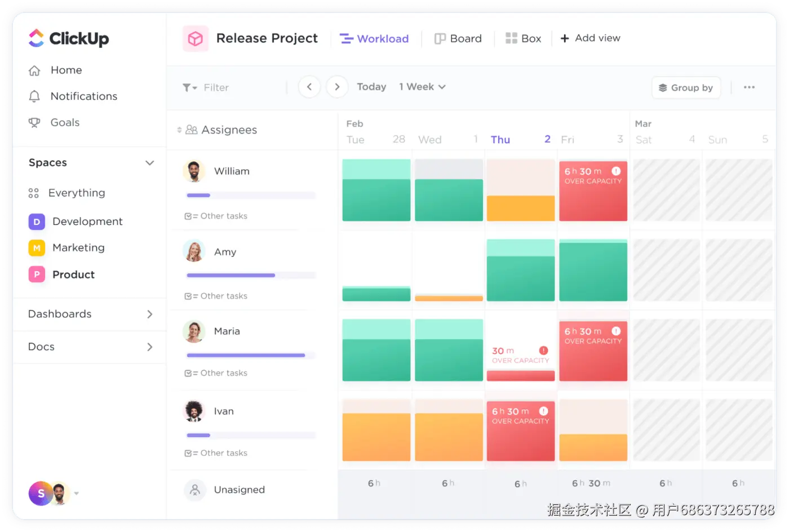This screenshot has width=789, height=532.
Task: Click William's capacity progress bar
Action: 251,196
